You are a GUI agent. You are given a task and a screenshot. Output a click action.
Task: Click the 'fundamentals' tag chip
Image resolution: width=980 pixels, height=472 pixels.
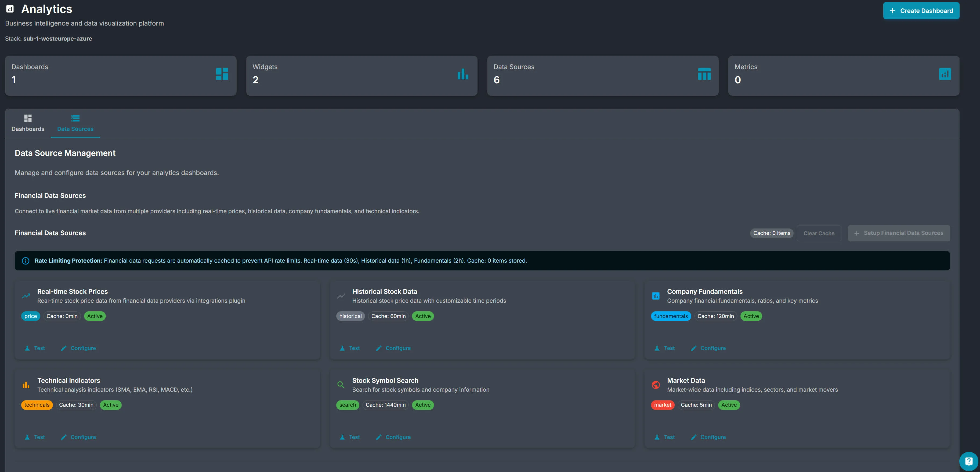click(x=671, y=316)
